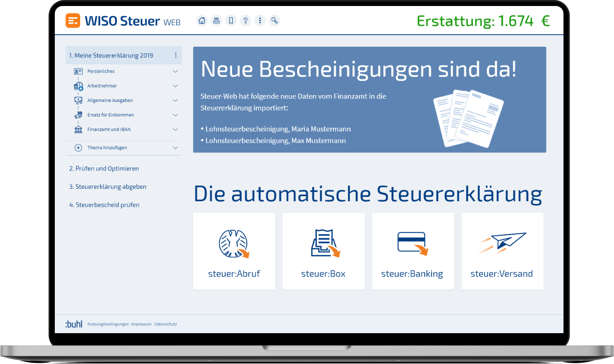The height and width of the screenshot is (364, 614).
Task: Open the steuer:Box card
Action: pos(324,251)
